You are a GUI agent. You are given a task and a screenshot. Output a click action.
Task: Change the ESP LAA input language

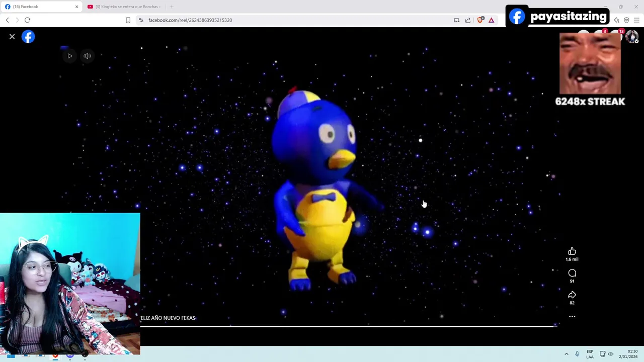[590, 354]
